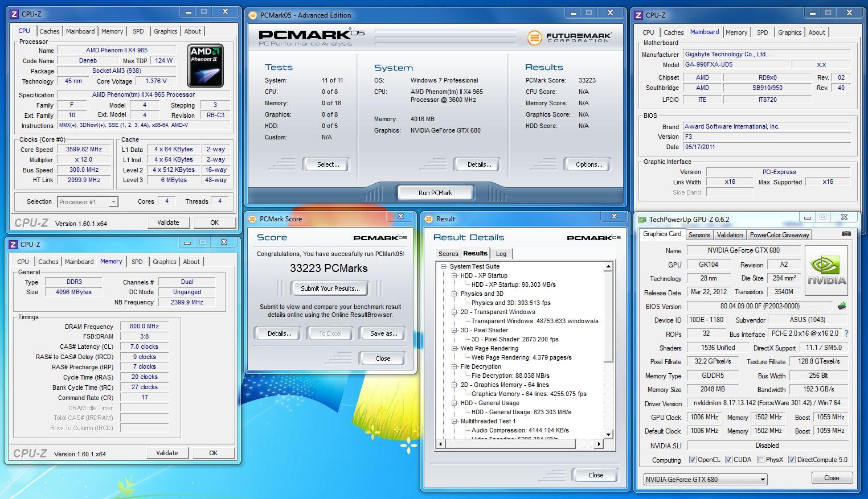Screen dimensions: 868x499
Task: Click the PCMark05 Advanced Edition title bar icon
Action: (x=253, y=15)
